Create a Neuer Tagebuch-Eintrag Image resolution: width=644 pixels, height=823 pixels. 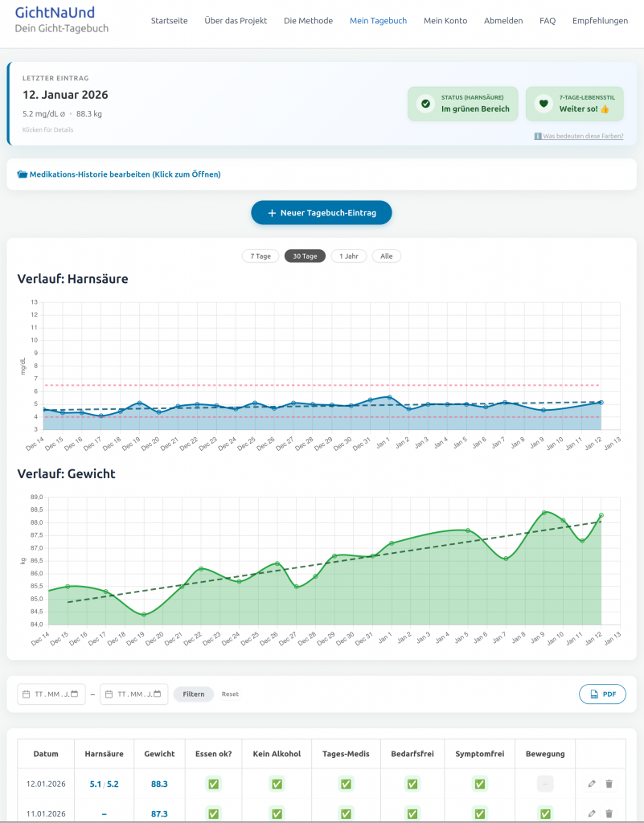(322, 213)
